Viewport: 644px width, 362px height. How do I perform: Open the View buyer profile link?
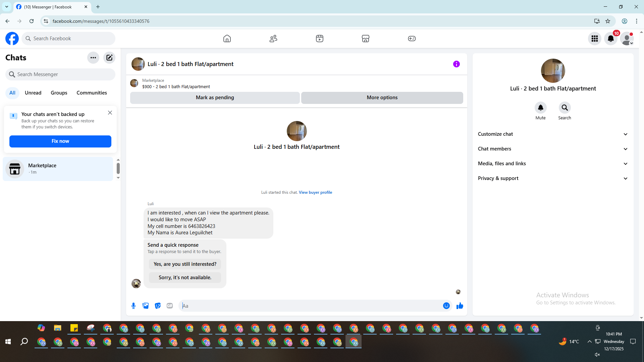[315, 192]
